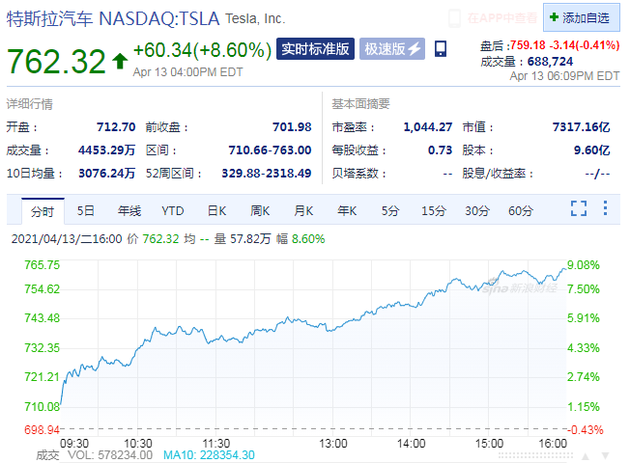Click the after-hours volume 688,724
The image size is (630, 463).
(550, 61)
